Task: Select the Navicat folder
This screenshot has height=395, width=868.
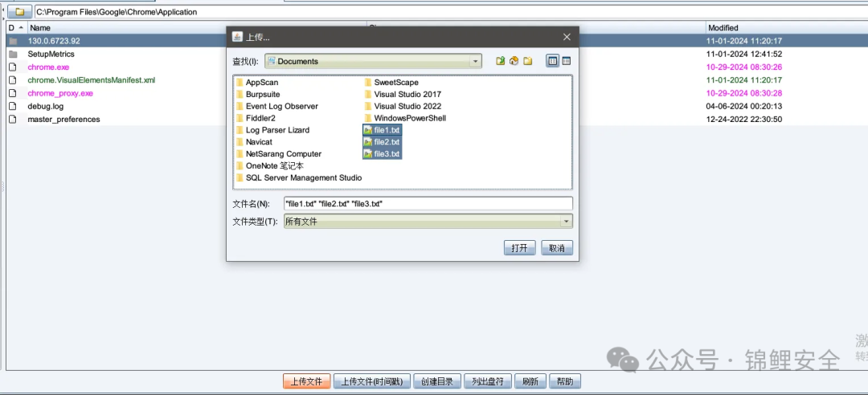Action: click(254, 141)
